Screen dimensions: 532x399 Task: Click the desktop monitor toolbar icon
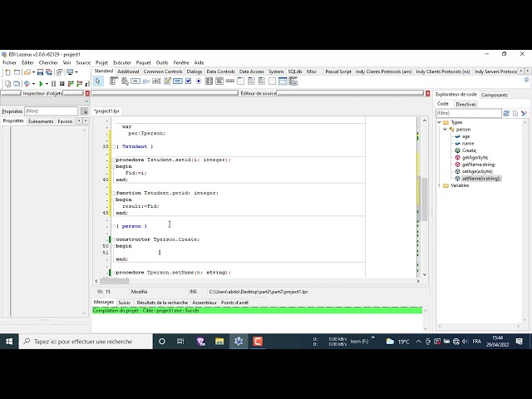[x=70, y=72]
